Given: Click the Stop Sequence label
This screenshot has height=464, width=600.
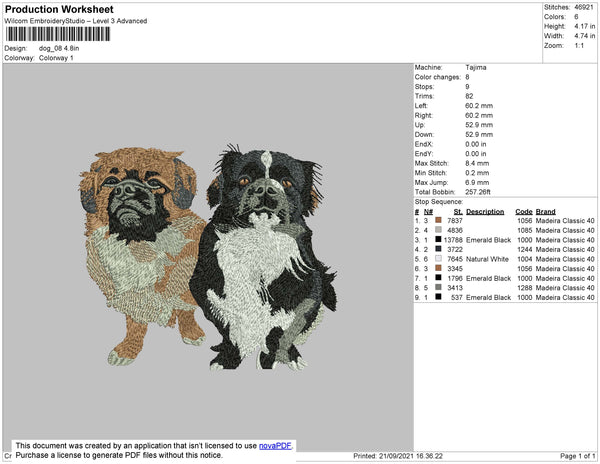Looking at the screenshot, I should (x=439, y=202).
